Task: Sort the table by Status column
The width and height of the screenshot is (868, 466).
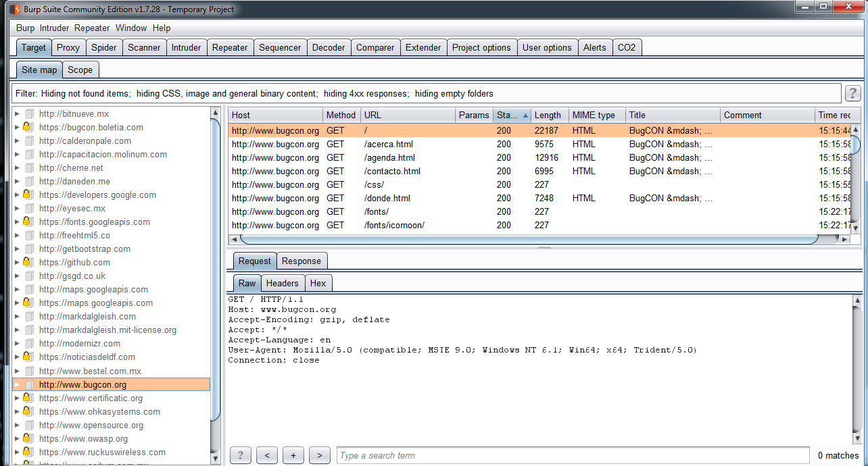Action: pos(512,115)
